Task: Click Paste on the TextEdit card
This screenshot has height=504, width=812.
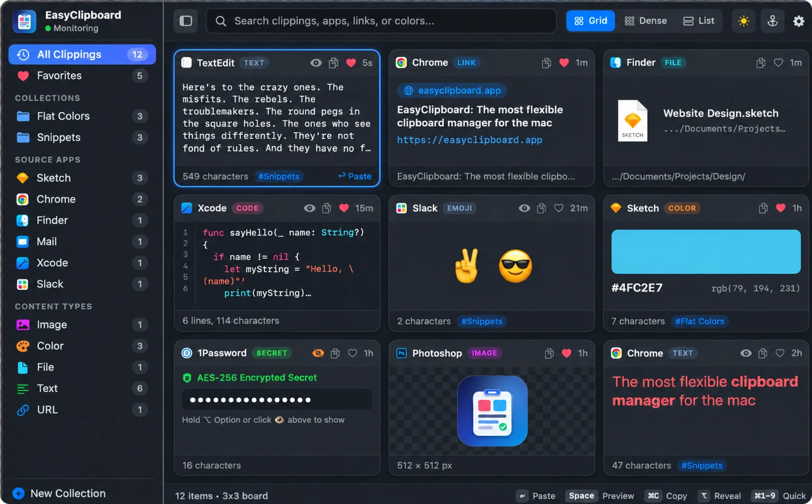Action: (355, 176)
